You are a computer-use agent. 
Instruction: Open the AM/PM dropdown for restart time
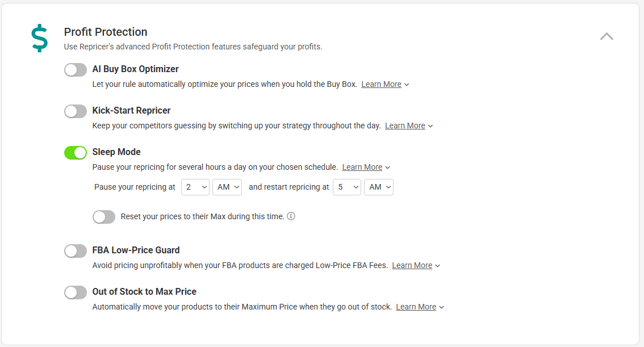pyautogui.click(x=379, y=187)
